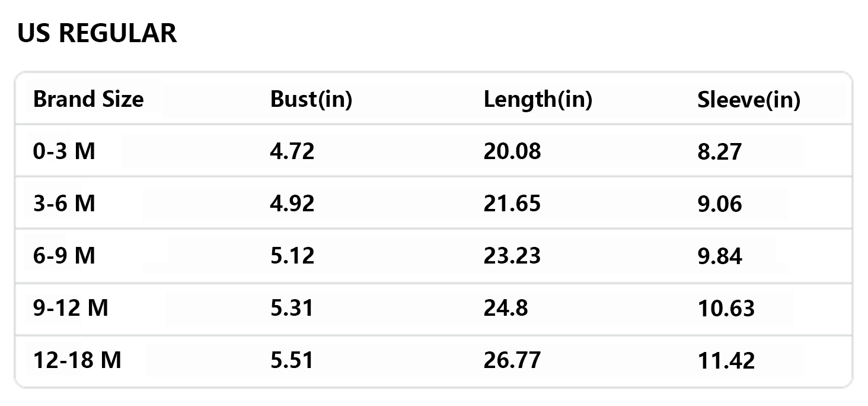Image resolution: width=868 pixels, height=406 pixels.
Task: Choose the 6-9 M size label
Action: coord(64,256)
